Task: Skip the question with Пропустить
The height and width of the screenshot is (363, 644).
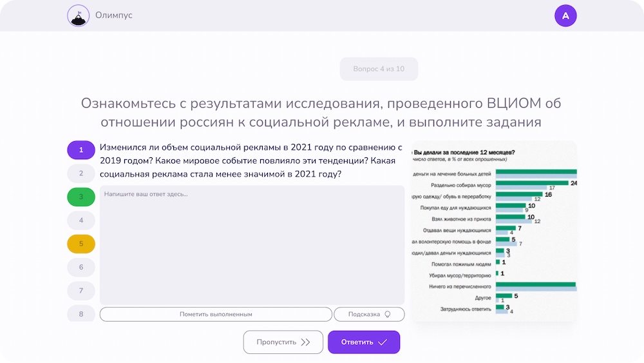Action: tap(283, 342)
